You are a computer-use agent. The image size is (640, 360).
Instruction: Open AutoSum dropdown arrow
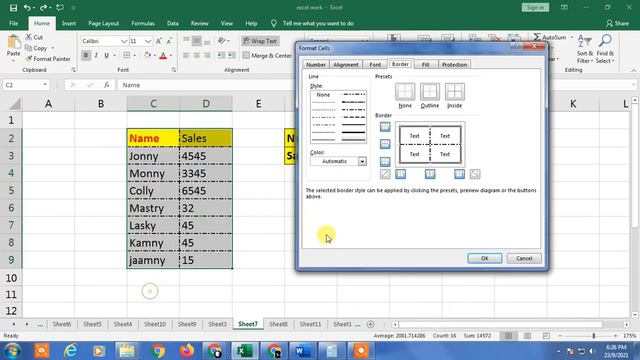(x=571, y=37)
